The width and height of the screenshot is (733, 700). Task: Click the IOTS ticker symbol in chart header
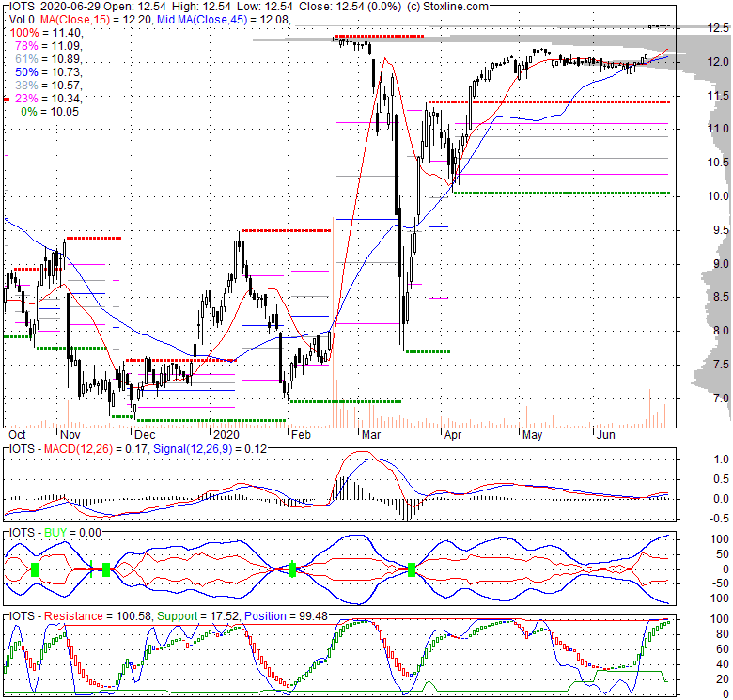point(22,7)
